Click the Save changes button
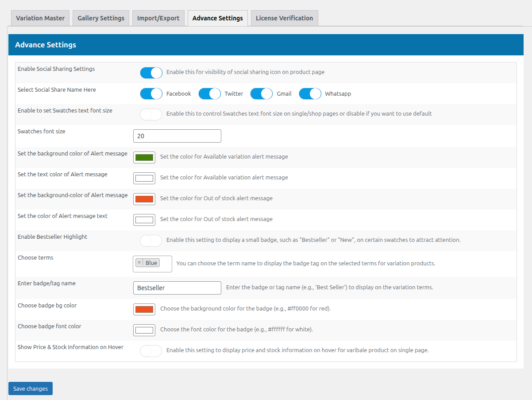The image size is (532, 400). pyautogui.click(x=31, y=388)
